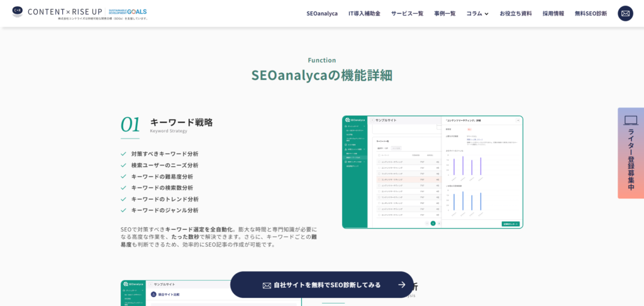644x306 pixels.
Task: Select サービス一覧 in the navigation
Action: pos(407,14)
